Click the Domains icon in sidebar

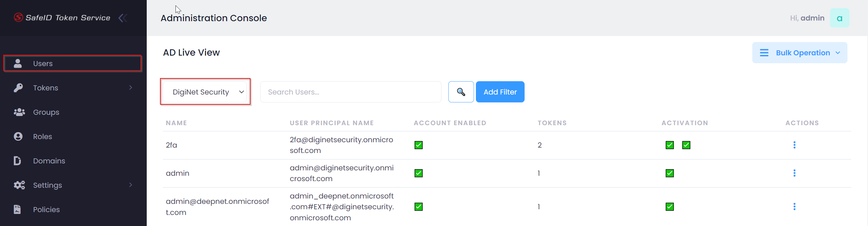point(17,161)
